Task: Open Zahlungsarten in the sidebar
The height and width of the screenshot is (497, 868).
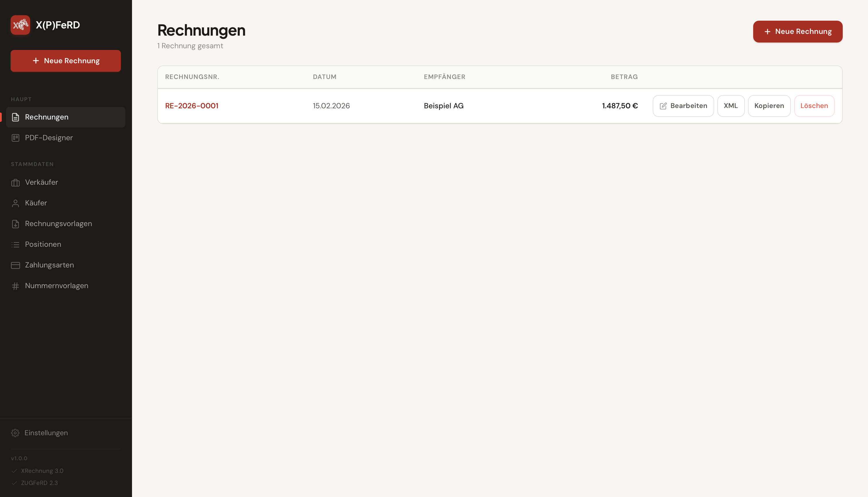Action: coord(66,265)
